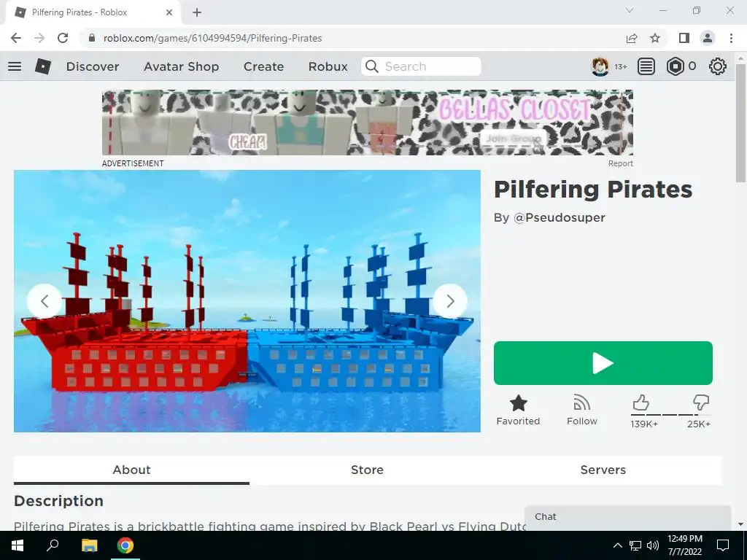This screenshot has height=560, width=747.
Task: Click the 13+ age label
Action: tap(621, 66)
